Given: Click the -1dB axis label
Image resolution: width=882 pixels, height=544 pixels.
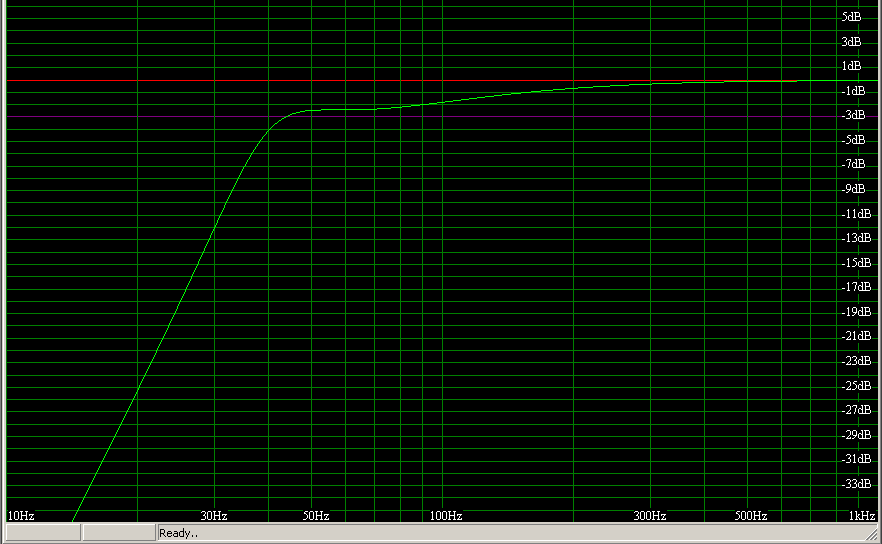Looking at the screenshot, I should click(853, 91).
